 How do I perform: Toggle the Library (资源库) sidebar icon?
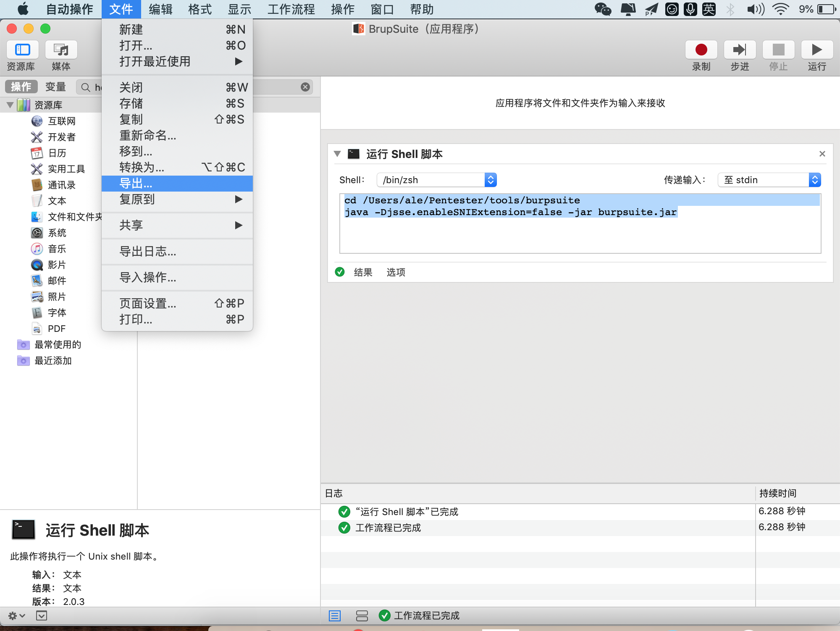pyautogui.click(x=23, y=50)
